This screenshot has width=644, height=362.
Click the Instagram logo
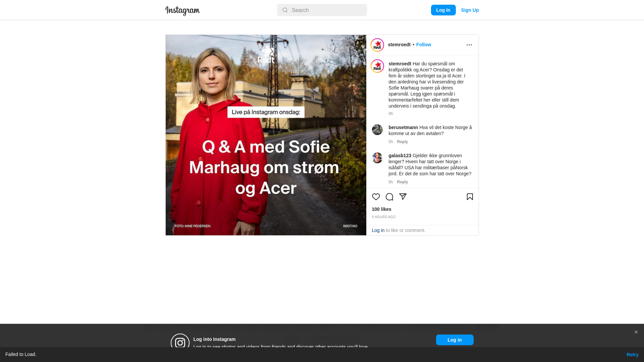click(182, 11)
